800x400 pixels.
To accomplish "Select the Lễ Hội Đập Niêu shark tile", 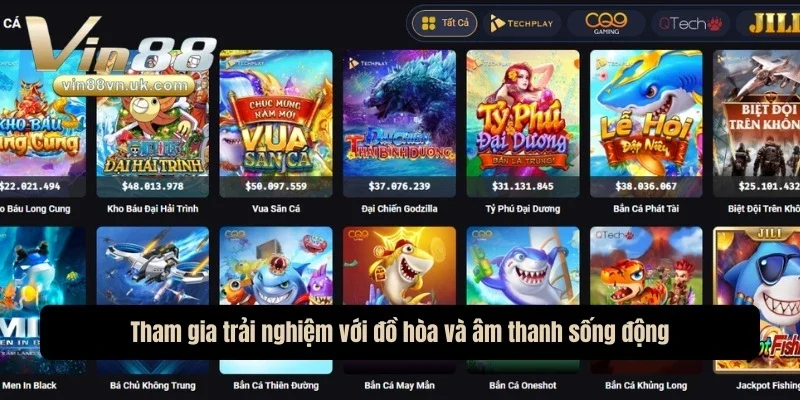I will point(646,123).
